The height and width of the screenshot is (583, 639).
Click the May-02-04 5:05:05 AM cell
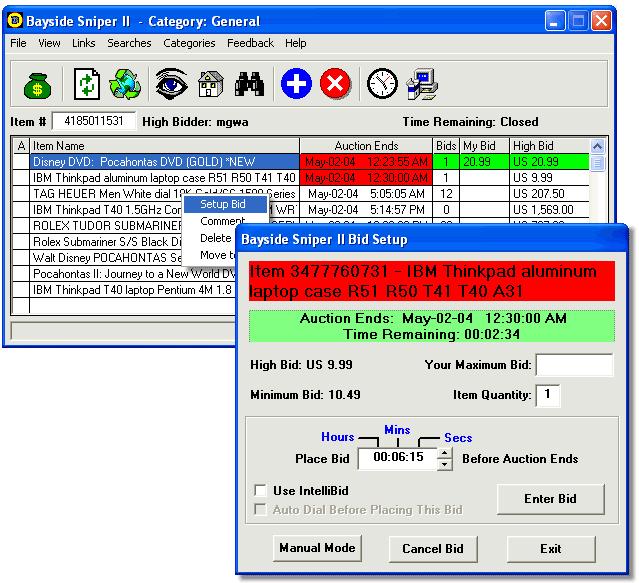coord(366,194)
